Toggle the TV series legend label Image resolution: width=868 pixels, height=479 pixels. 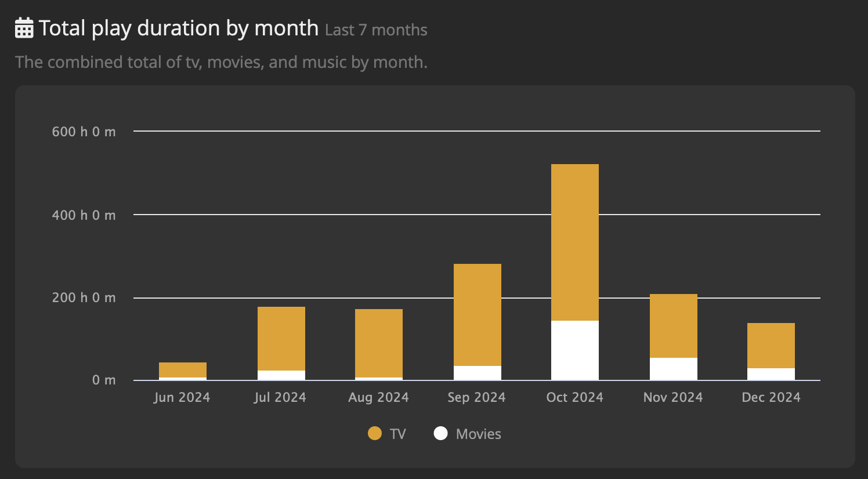tap(397, 434)
